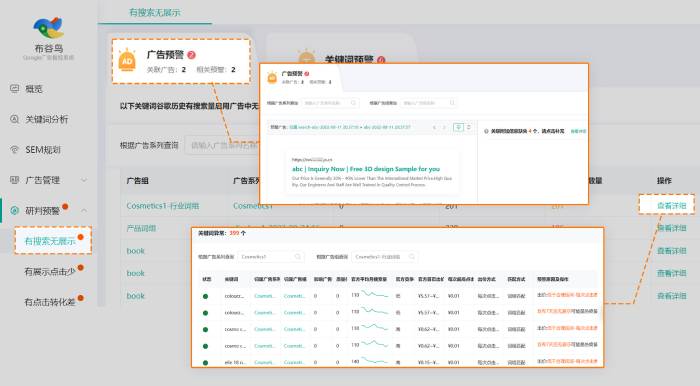Click ¥0.01 value in first keyword row

(x=454, y=296)
